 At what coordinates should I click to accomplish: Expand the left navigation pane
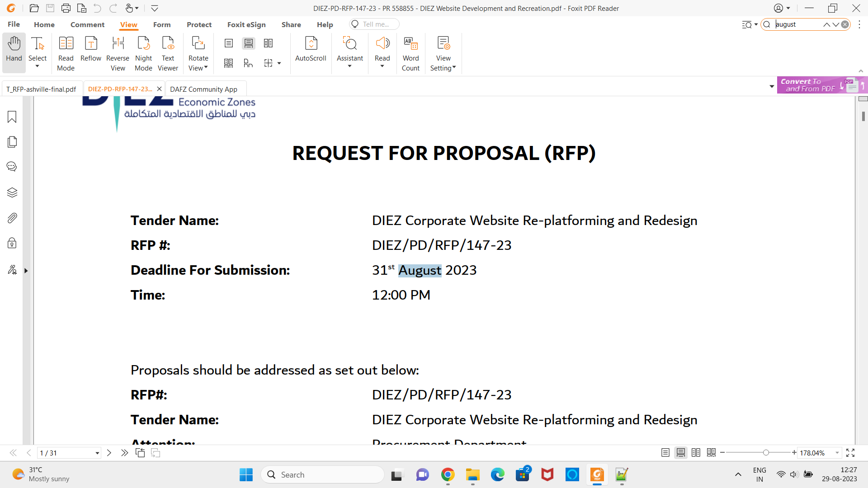pyautogui.click(x=26, y=271)
